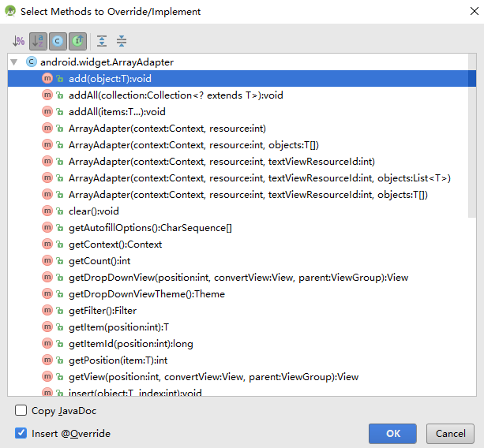Click the sort by percent classes icon
This screenshot has width=484, height=448.
click(x=18, y=41)
